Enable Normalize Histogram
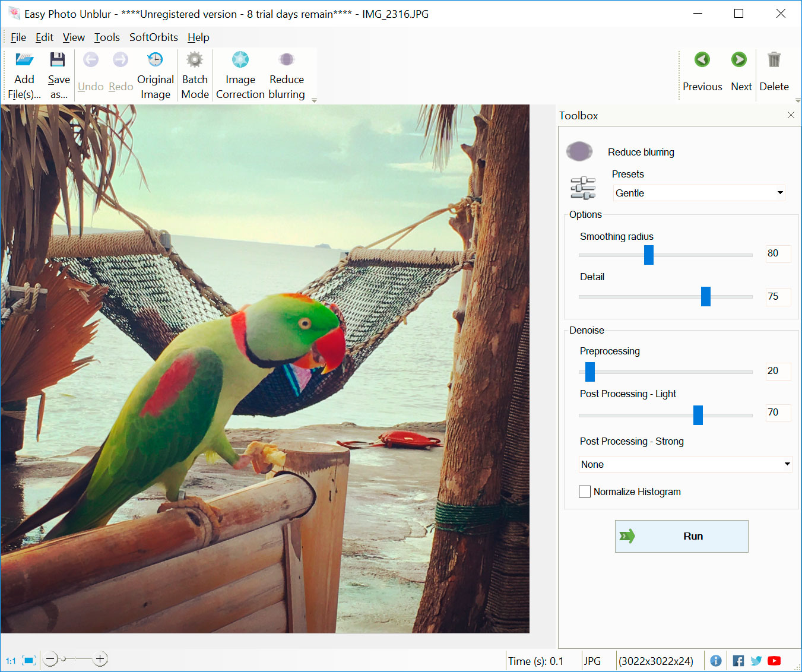The width and height of the screenshot is (802, 672). pos(585,492)
